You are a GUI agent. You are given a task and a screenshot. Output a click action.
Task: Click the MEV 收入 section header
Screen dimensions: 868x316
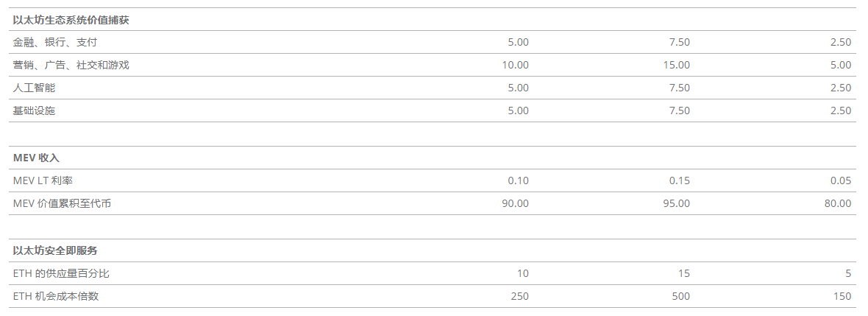[x=36, y=158]
